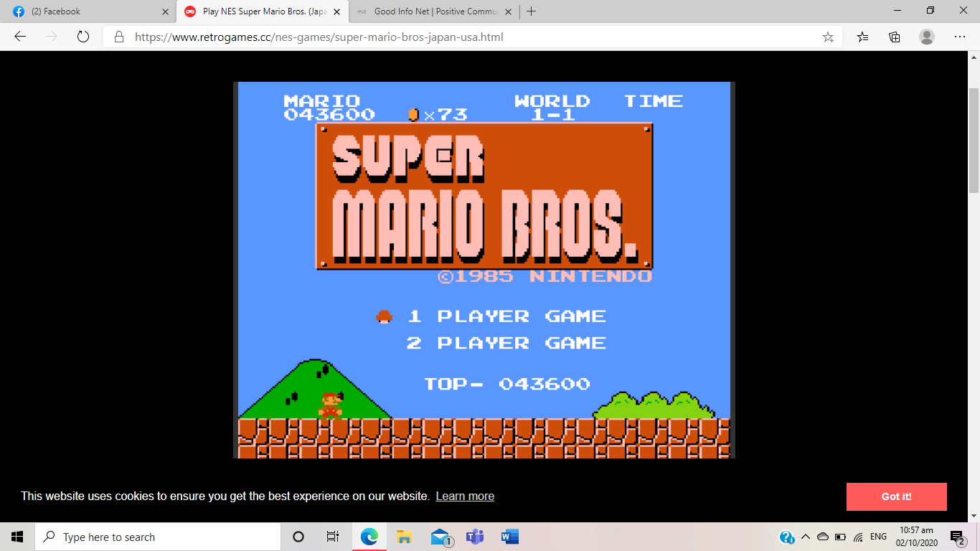Open Microsoft Word from the taskbar
980x551 pixels.
(509, 537)
